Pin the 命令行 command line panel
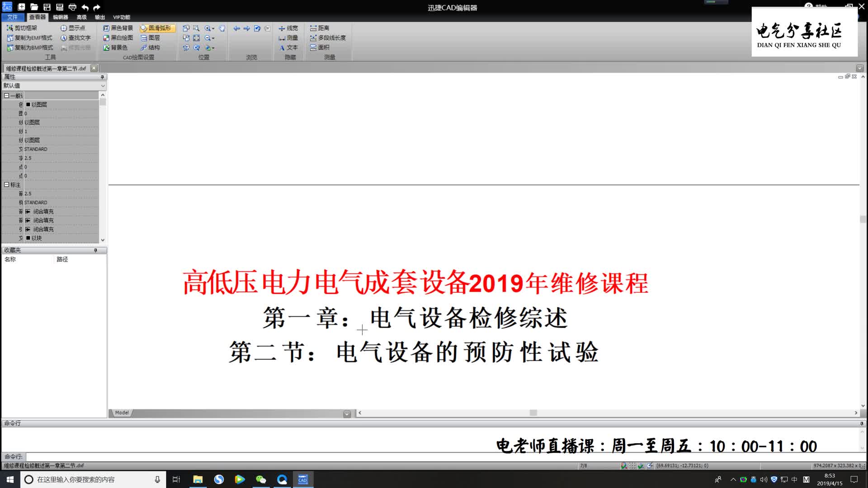 862,423
